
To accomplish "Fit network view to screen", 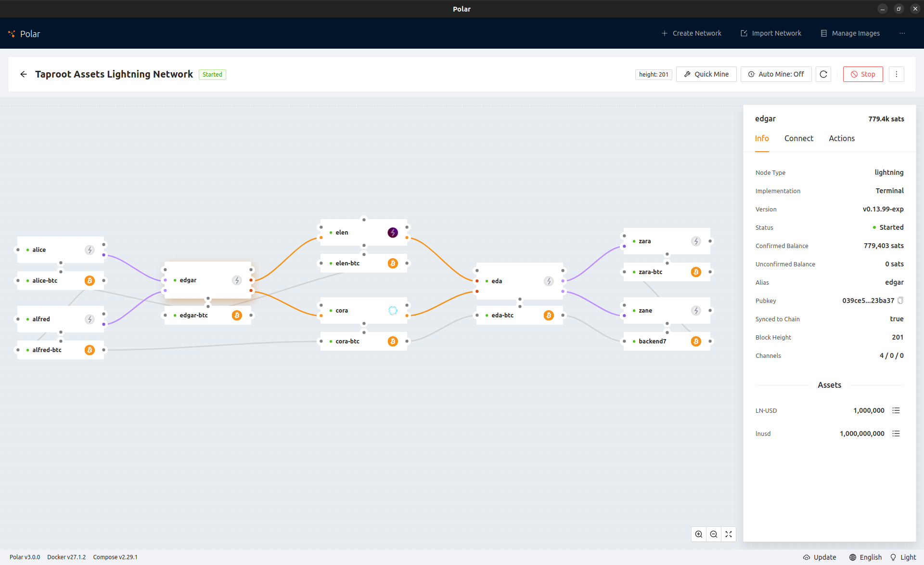I will pos(729,534).
